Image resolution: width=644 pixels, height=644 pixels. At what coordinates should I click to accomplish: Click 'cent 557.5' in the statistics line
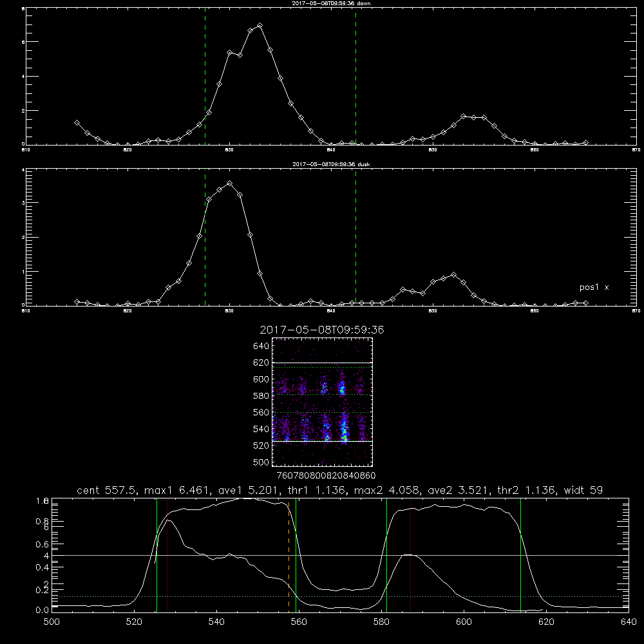(108, 490)
